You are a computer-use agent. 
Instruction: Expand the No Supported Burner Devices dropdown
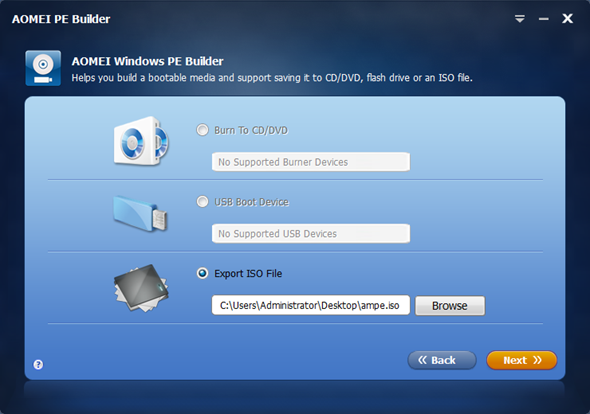coord(311,162)
